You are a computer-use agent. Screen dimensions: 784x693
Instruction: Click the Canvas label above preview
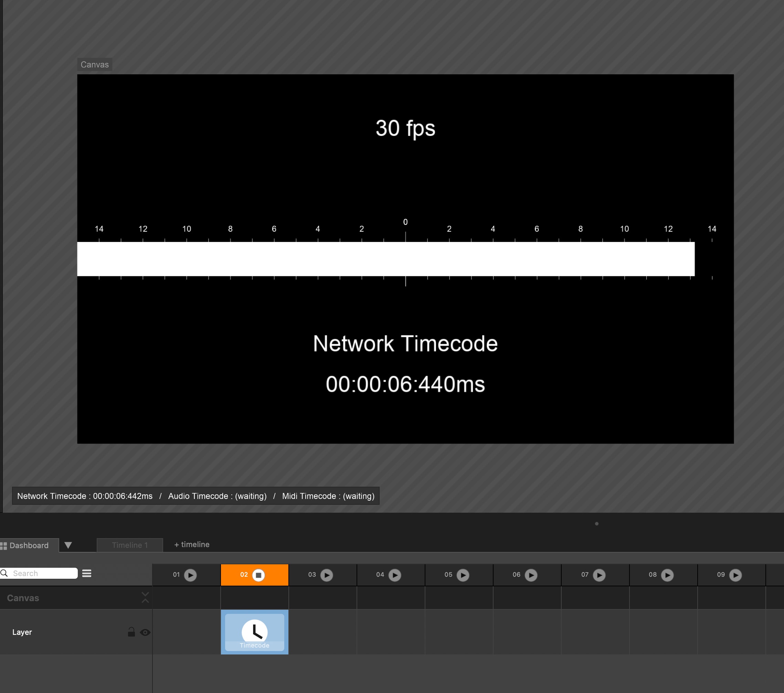(x=94, y=64)
